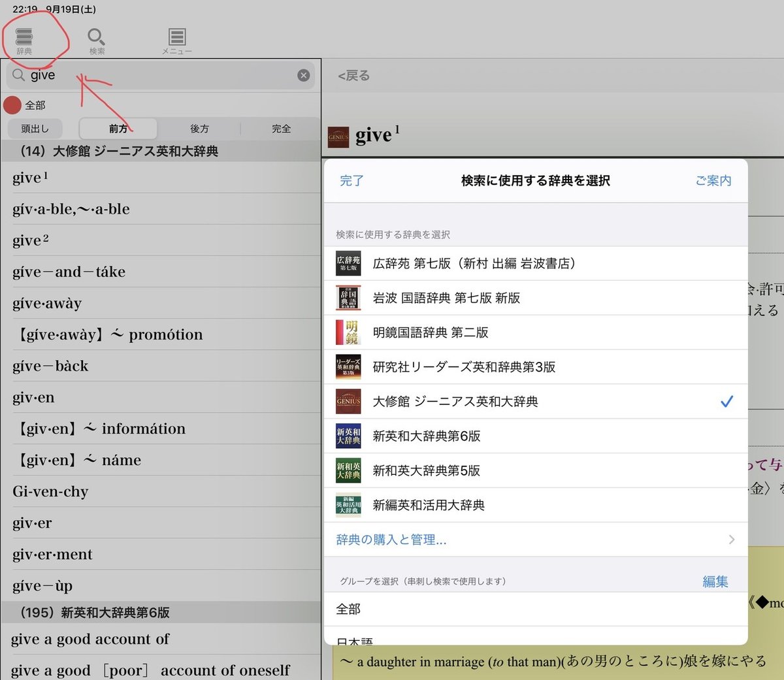Select 新和英大辞典第5版 dictionary row
Viewport: 784px width, 680px height.
pos(536,471)
